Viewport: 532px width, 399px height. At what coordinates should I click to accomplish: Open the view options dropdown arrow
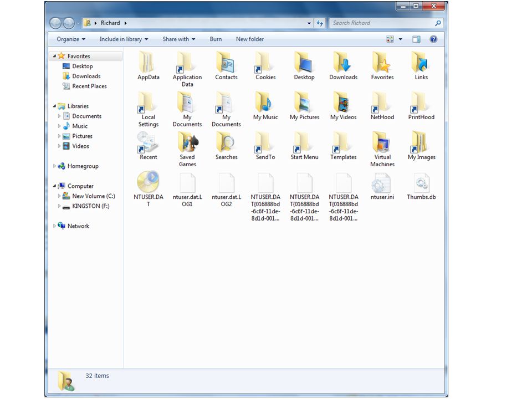pyautogui.click(x=400, y=39)
